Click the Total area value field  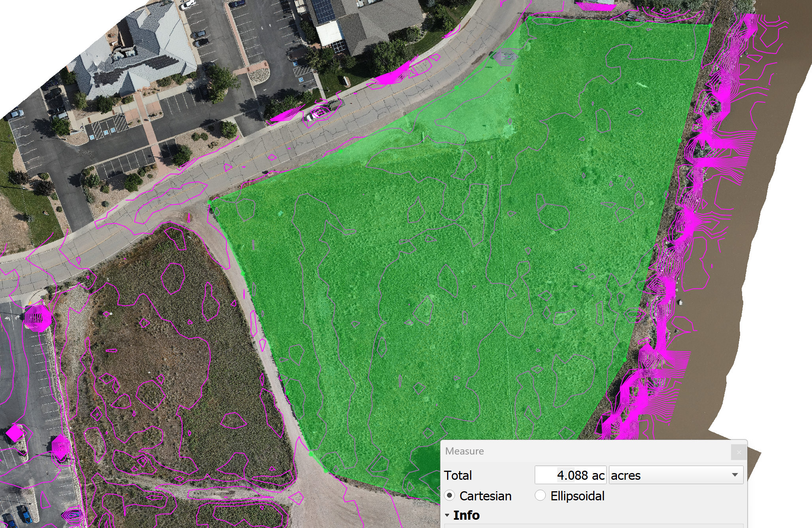coord(570,475)
